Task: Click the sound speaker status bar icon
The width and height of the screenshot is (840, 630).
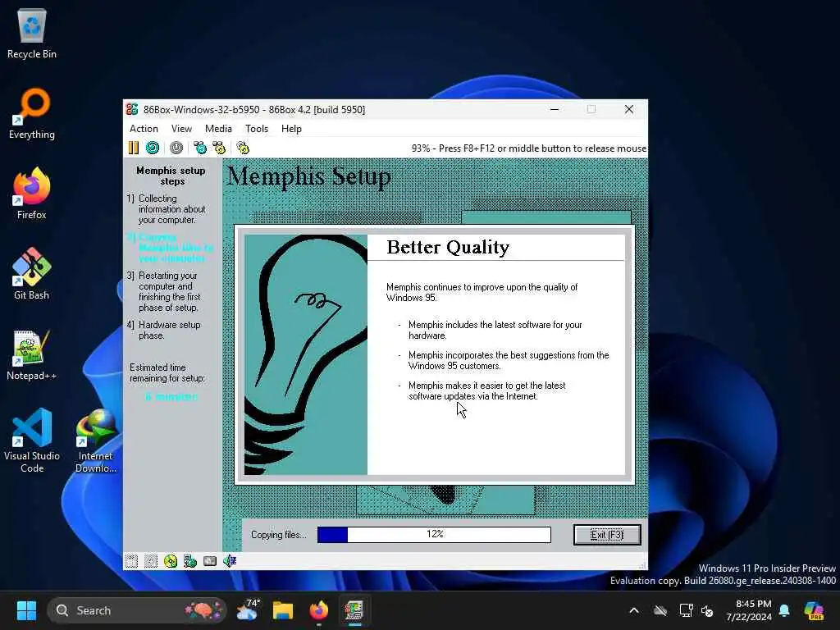Action: tap(230, 561)
